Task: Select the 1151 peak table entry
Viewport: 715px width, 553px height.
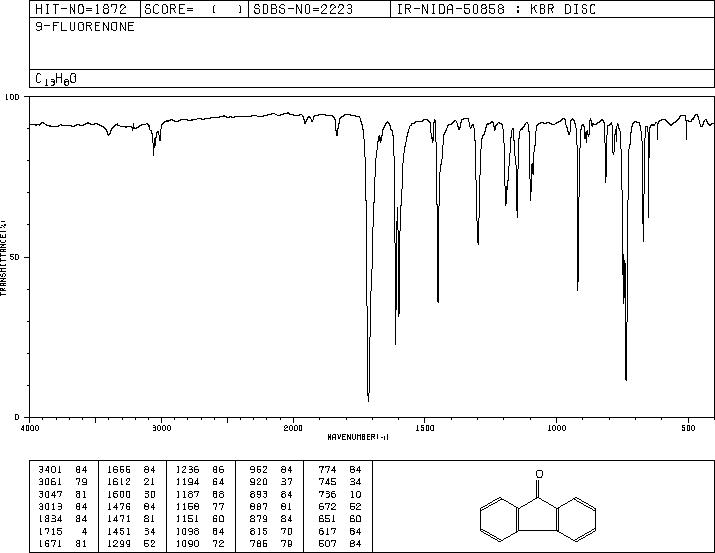Action: coord(200,519)
